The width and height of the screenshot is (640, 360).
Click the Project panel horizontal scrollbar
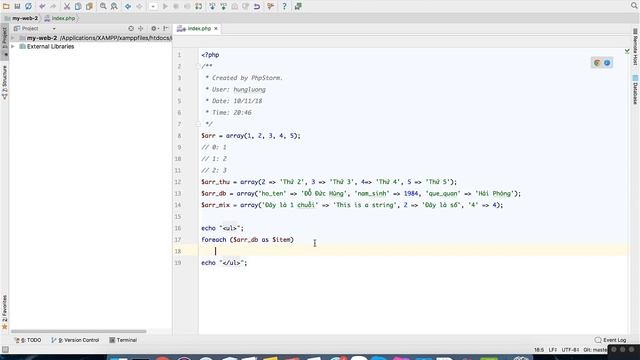pos(78,331)
